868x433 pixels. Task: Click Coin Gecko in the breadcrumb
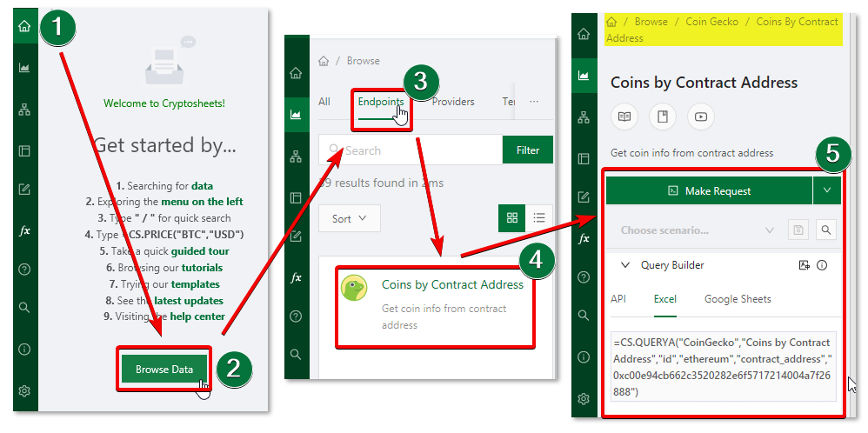[x=712, y=22]
